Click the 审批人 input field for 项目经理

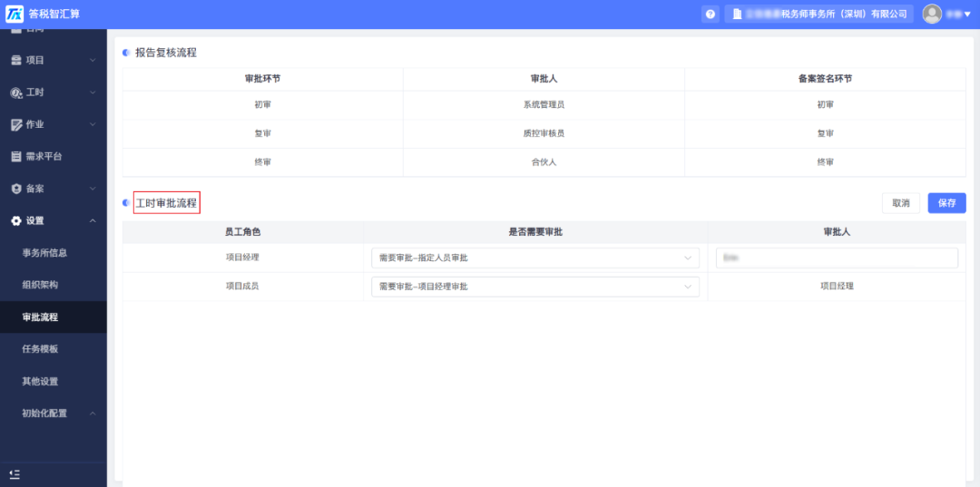[837, 258]
